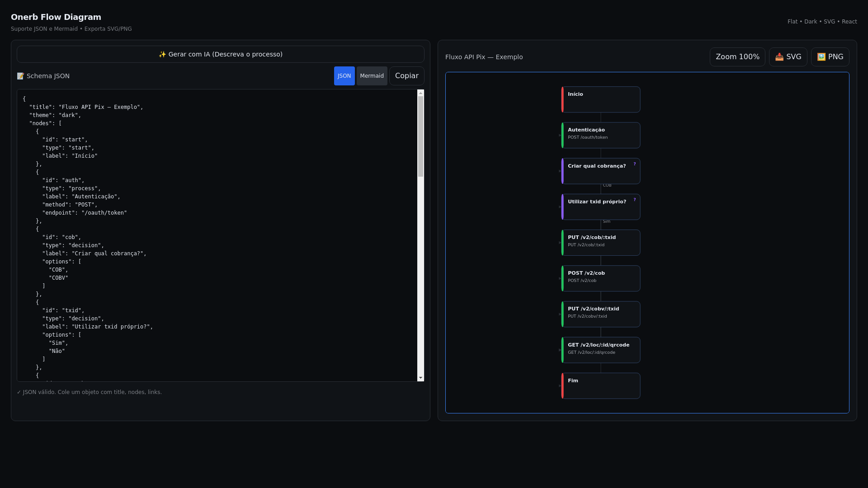
Task: Click the "theme": "dark" line in editor
Action: 55,115
